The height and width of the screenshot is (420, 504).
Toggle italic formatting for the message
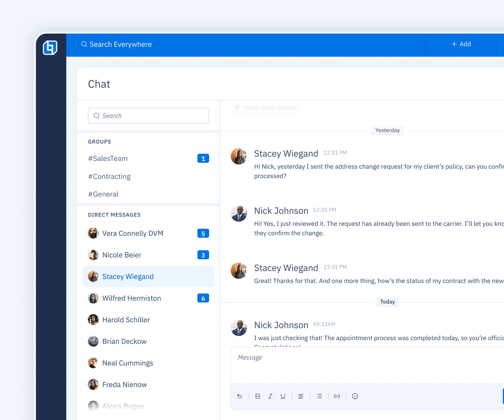[x=270, y=396]
